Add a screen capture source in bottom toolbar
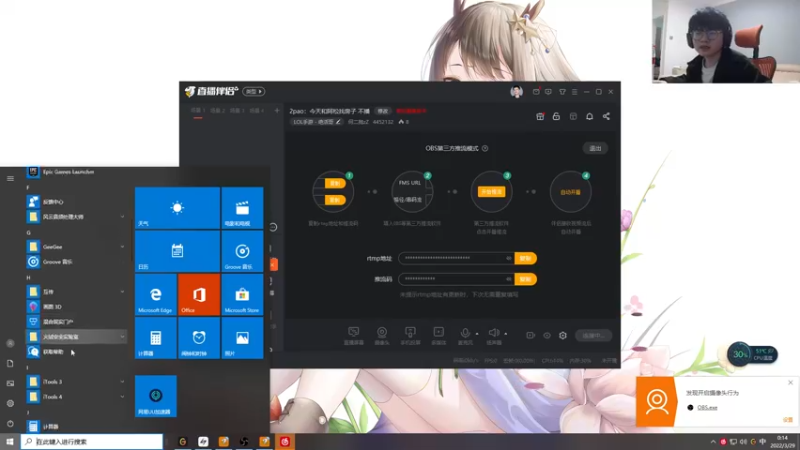800x450 pixels. (x=354, y=335)
